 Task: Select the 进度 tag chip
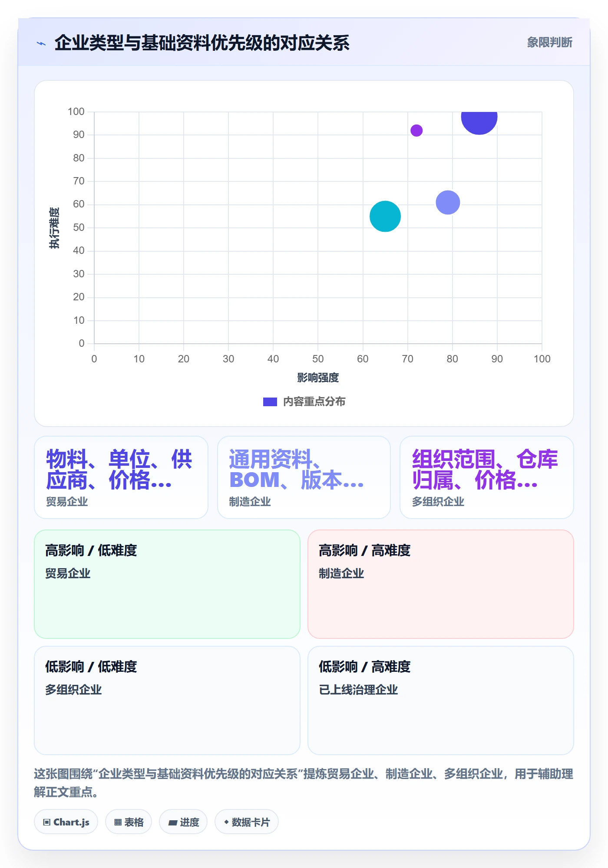(183, 822)
